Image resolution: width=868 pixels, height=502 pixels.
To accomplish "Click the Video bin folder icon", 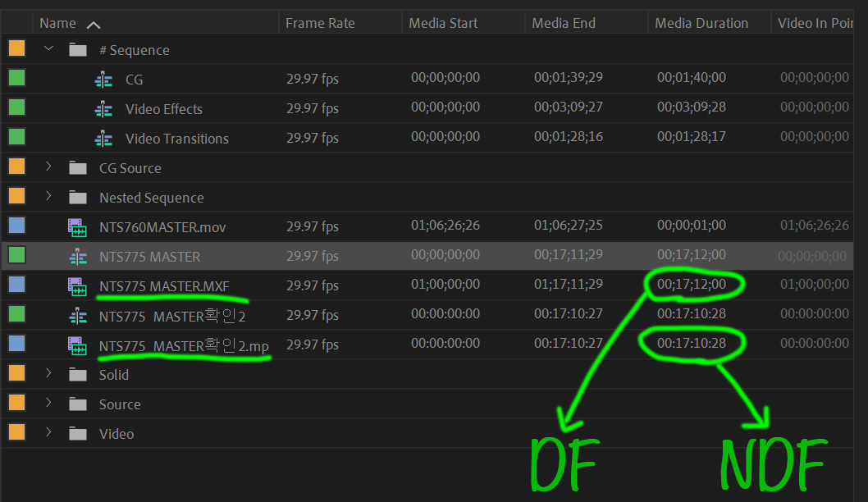I will click(77, 433).
